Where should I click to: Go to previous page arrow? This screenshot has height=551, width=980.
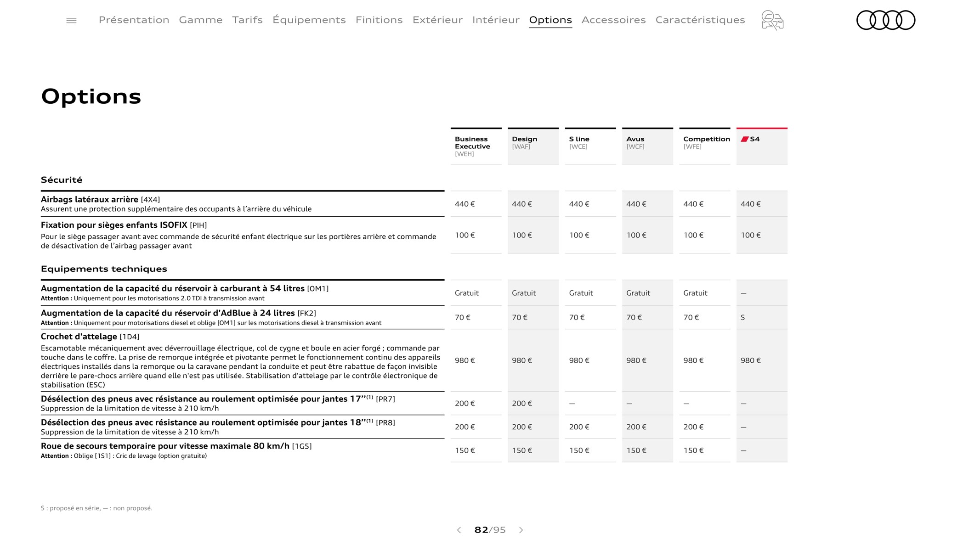pyautogui.click(x=459, y=530)
